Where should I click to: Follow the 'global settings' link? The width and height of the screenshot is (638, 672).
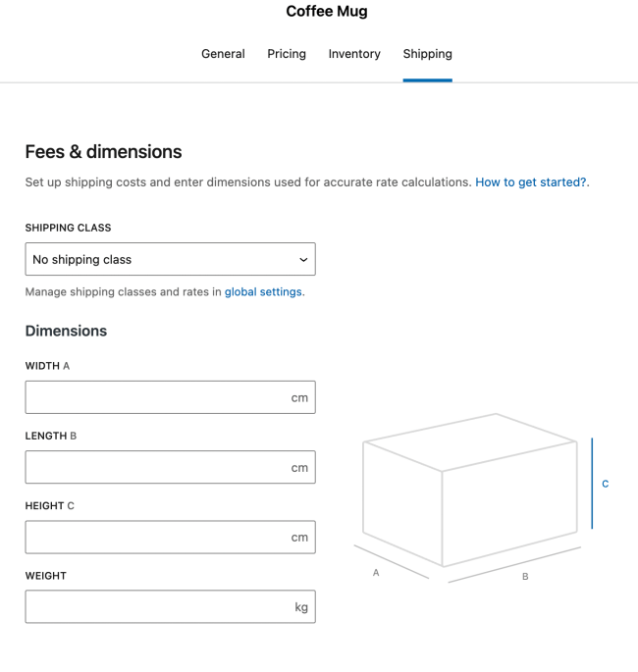(264, 291)
